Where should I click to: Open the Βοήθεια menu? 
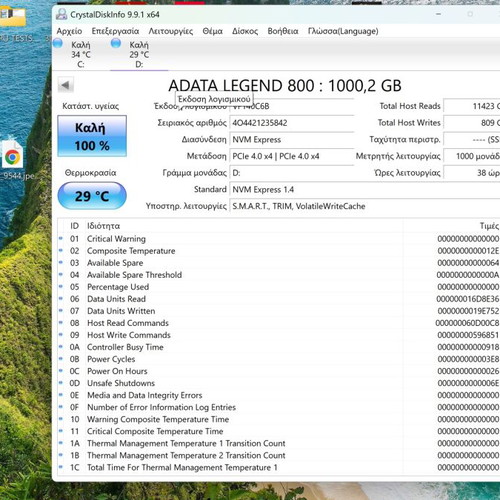pyautogui.click(x=283, y=31)
